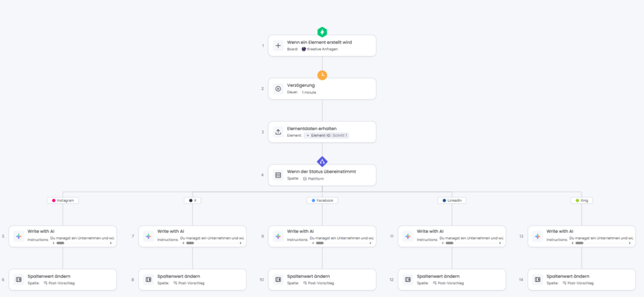This screenshot has height=297, width=644.
Task: Click left scroll arrow in step 11 instructions
Action: pyautogui.click(x=442, y=243)
